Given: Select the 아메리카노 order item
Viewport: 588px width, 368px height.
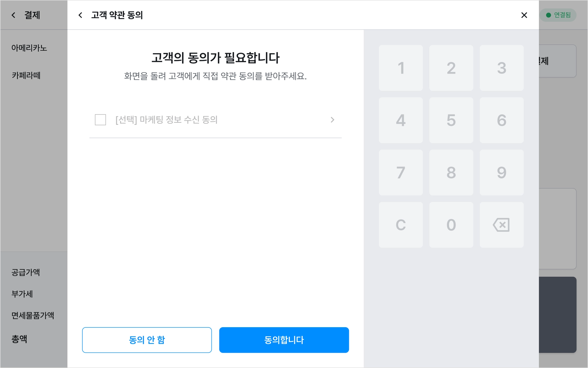Looking at the screenshot, I should pyautogui.click(x=29, y=48).
